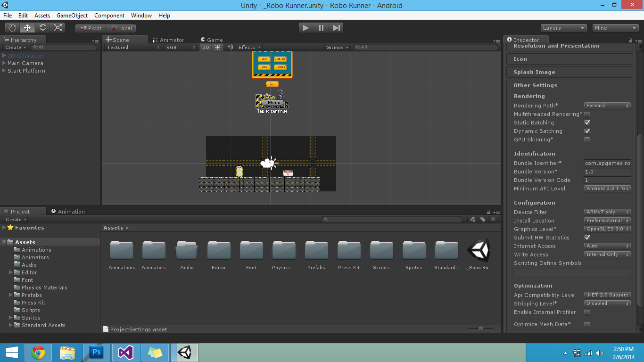The image size is (644, 362).
Task: Open Graphics Level dropdown
Action: coord(607,229)
